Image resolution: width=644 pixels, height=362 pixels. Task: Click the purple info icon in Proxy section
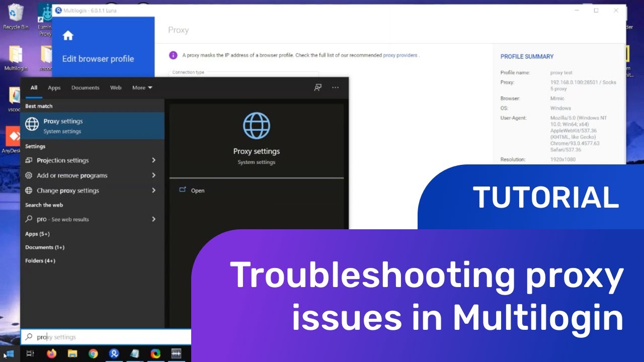173,55
